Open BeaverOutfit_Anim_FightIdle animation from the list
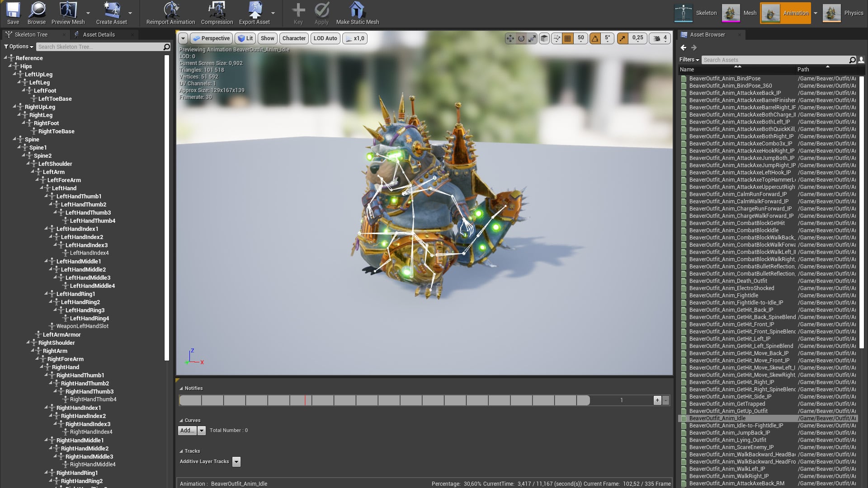 click(x=723, y=296)
